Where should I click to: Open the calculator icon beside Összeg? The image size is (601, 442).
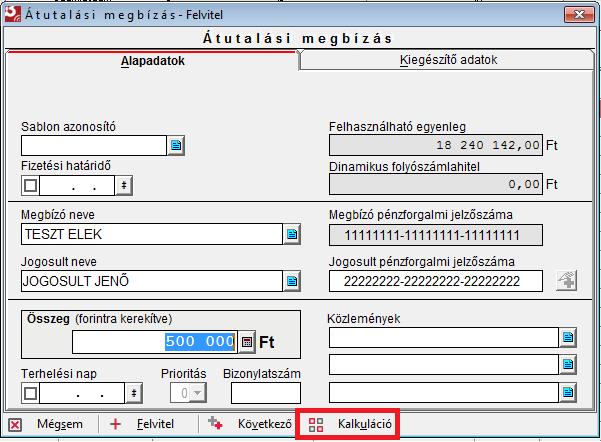[247, 342]
